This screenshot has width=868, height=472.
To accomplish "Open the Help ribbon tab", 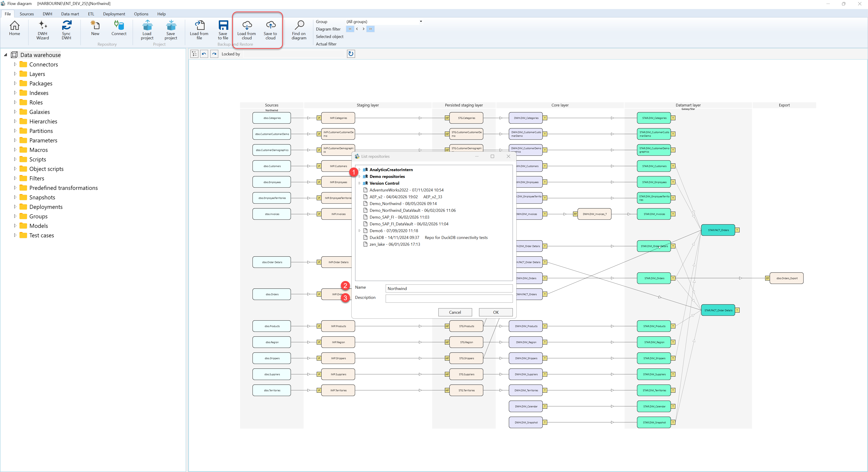I will (161, 14).
